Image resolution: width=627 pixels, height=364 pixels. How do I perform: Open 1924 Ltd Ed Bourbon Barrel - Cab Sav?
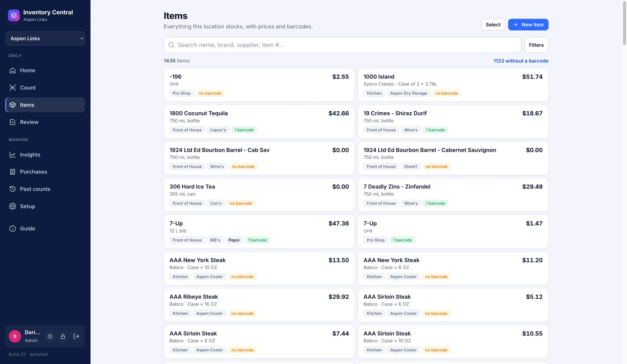click(x=259, y=158)
